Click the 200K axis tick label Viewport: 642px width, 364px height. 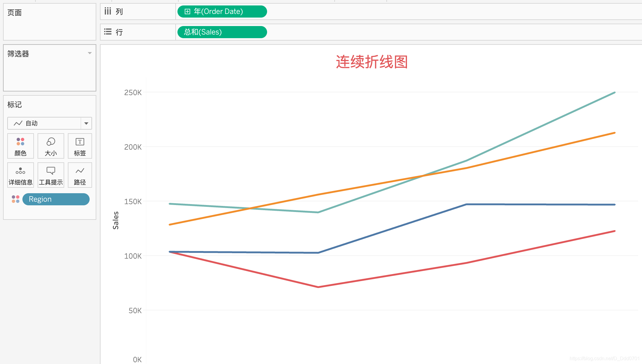[x=133, y=147]
